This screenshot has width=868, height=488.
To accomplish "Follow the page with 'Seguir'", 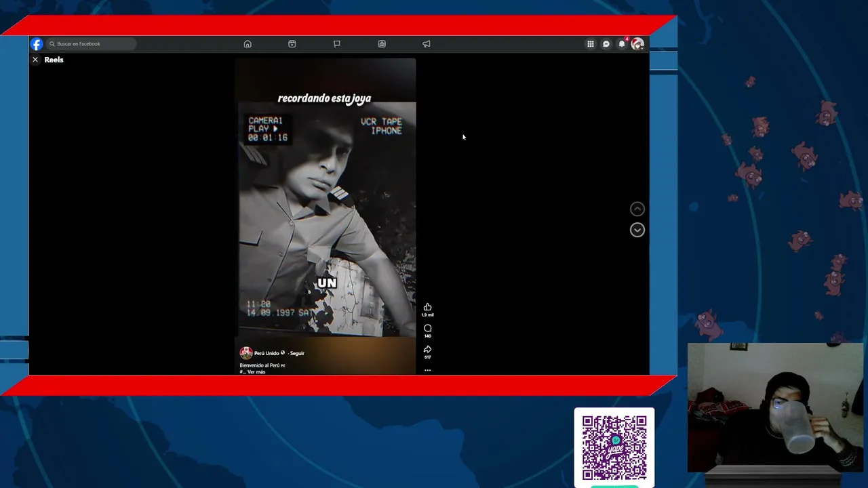I will click(x=297, y=353).
